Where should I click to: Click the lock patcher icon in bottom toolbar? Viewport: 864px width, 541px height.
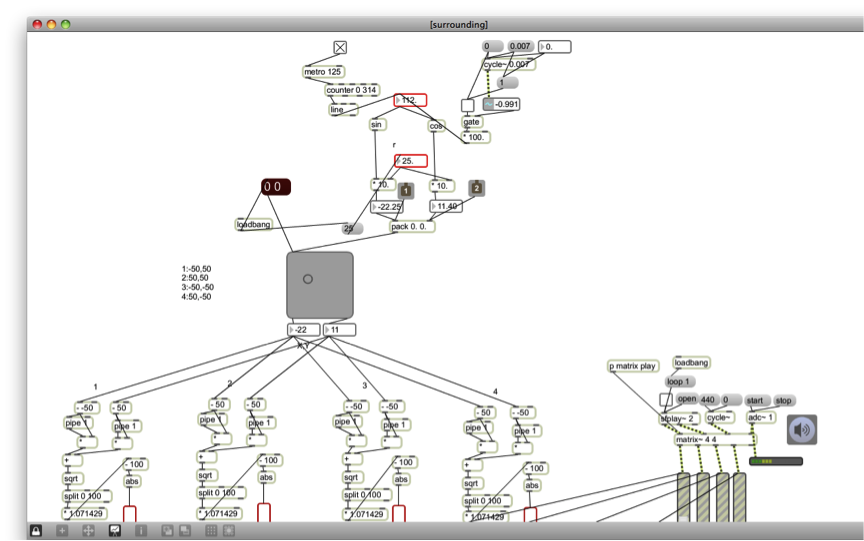click(x=36, y=530)
